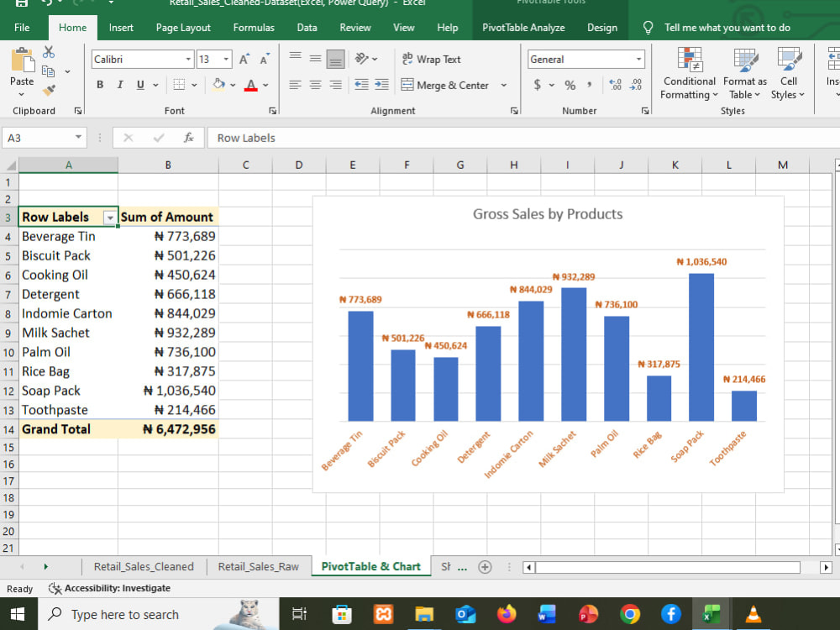840x630 pixels.
Task: Open Format as Table gallery
Action: pos(745,73)
